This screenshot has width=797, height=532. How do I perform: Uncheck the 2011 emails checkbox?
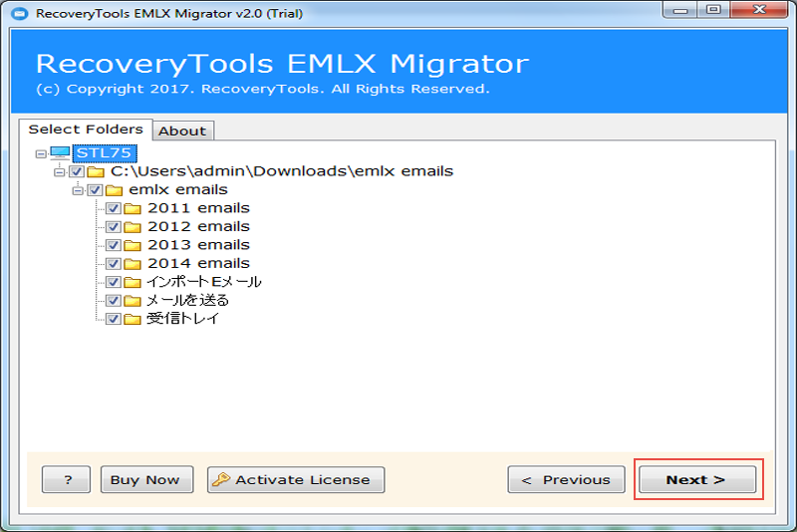pos(114,208)
